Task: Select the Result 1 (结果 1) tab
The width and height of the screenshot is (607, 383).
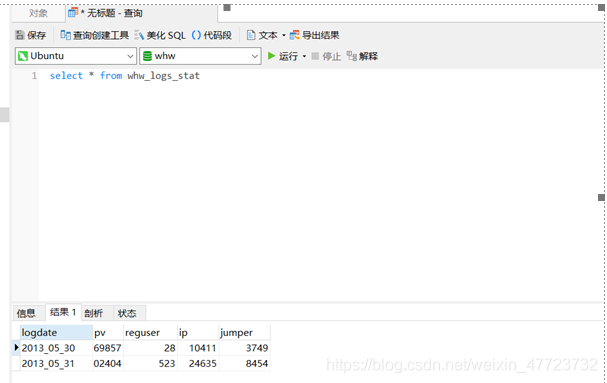Action: pos(63,312)
